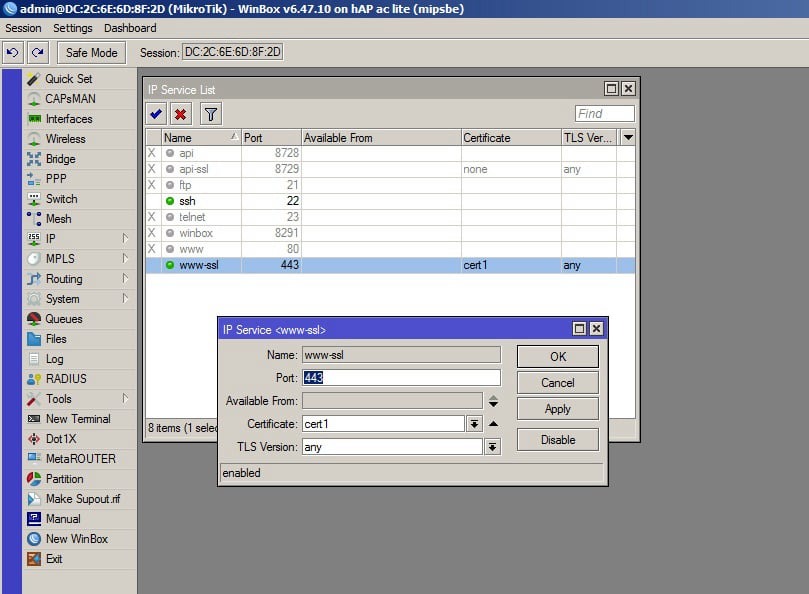The height and width of the screenshot is (594, 809).
Task: Click the OK button
Action: 557,357
